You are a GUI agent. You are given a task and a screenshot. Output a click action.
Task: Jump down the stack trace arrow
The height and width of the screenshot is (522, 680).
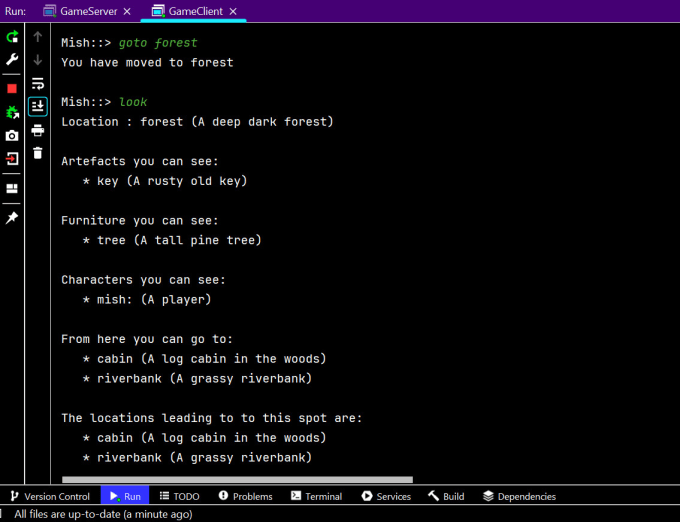38,59
